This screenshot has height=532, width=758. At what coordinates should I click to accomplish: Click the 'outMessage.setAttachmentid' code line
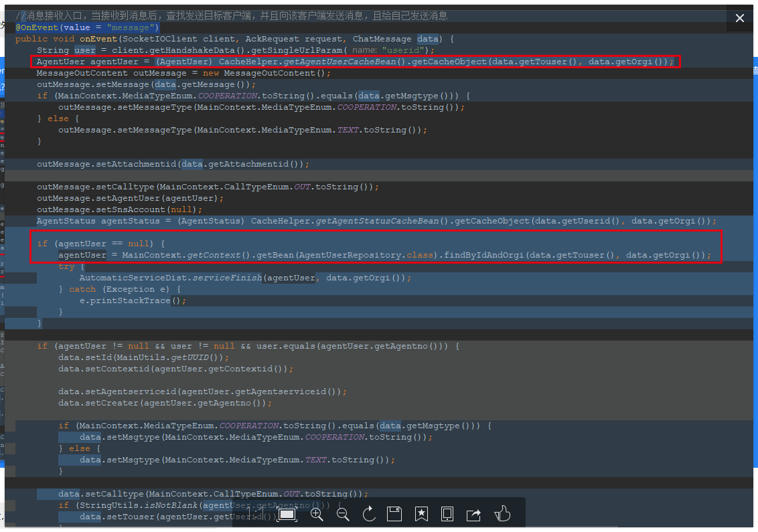click(173, 165)
